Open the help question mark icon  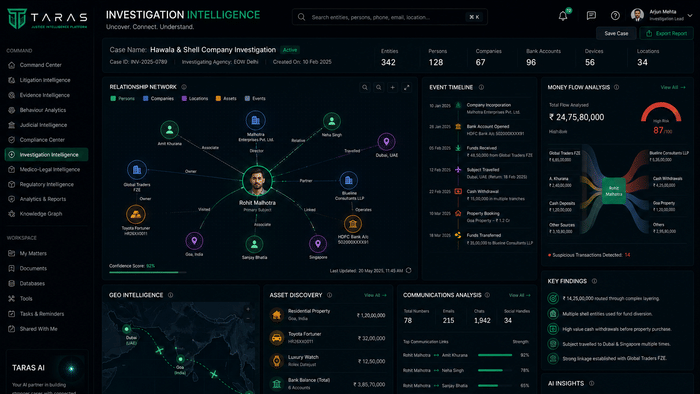(615, 16)
